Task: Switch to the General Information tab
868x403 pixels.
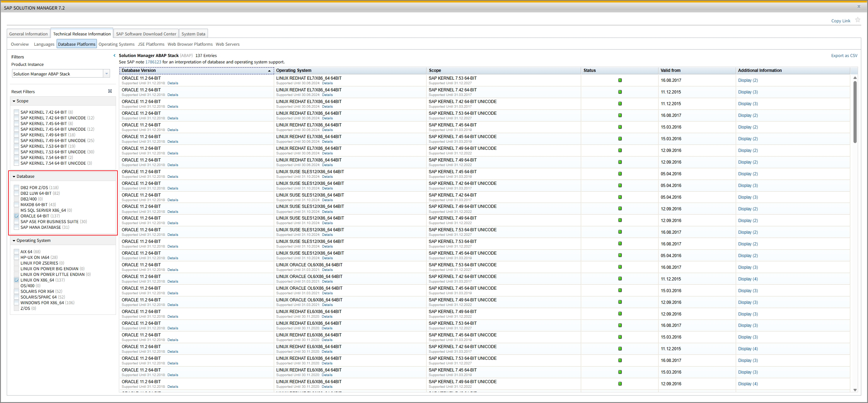Action: coord(28,34)
